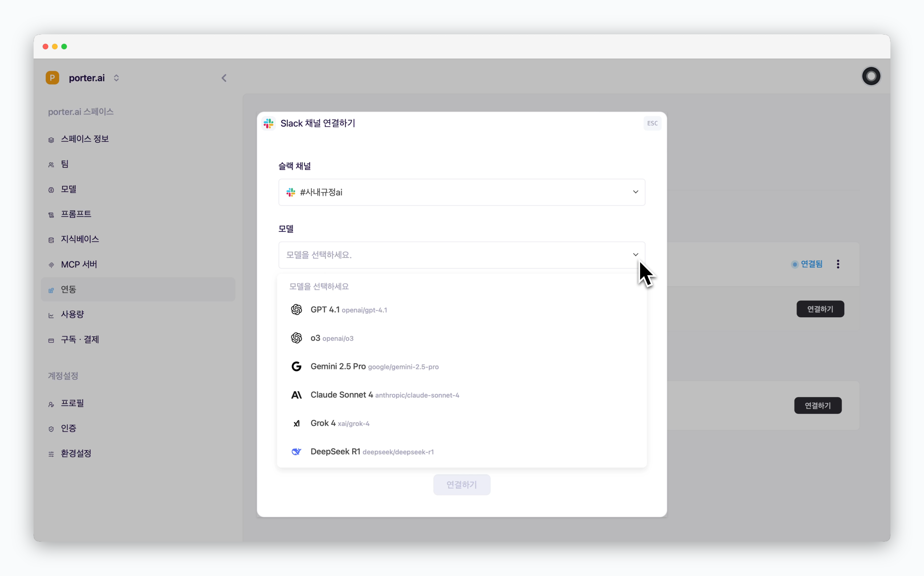Click the DeepSeek whale logo

[296, 452]
